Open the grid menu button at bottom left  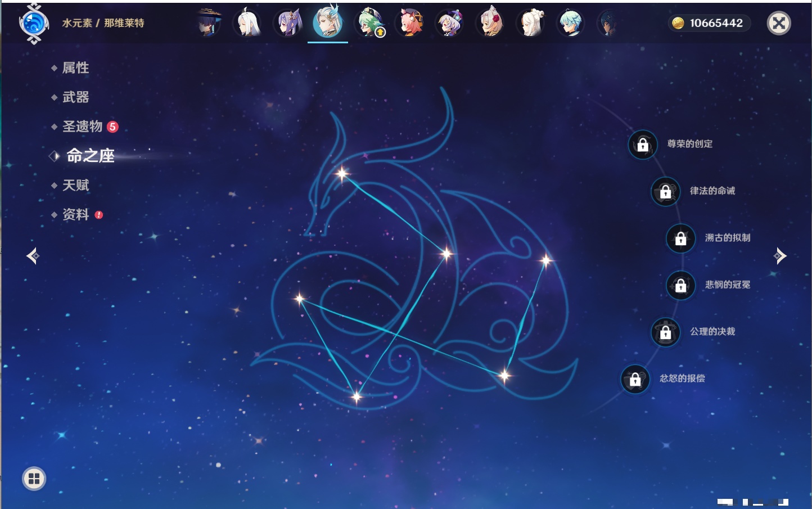pyautogui.click(x=34, y=479)
